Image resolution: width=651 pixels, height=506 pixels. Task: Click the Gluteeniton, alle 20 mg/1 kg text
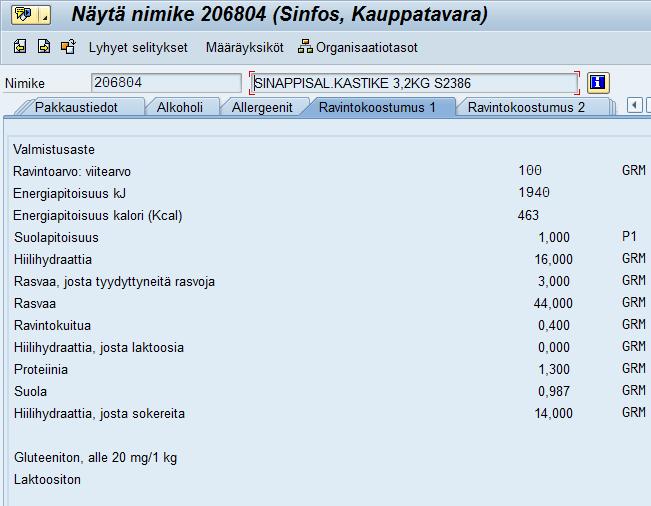pyautogui.click(x=95, y=457)
